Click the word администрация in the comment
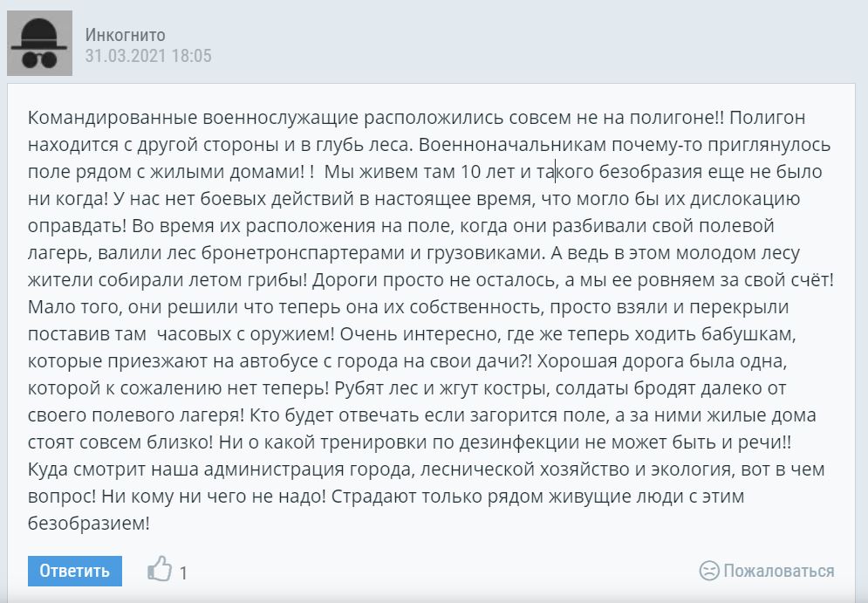The image size is (868, 603). [321, 470]
